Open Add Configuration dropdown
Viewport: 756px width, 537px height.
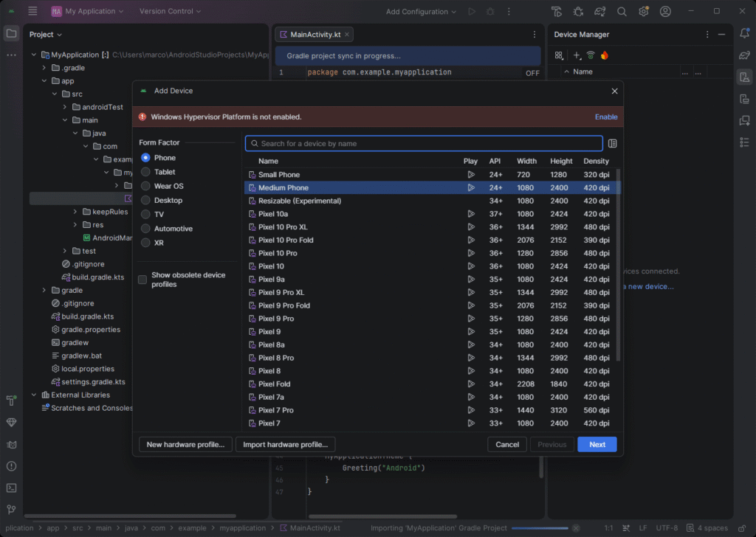tap(420, 11)
